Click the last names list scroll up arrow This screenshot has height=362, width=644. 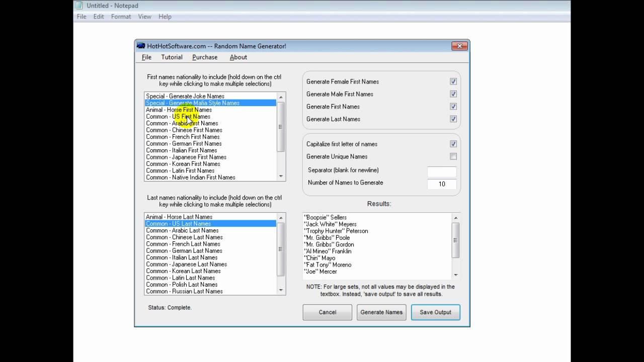tap(281, 217)
